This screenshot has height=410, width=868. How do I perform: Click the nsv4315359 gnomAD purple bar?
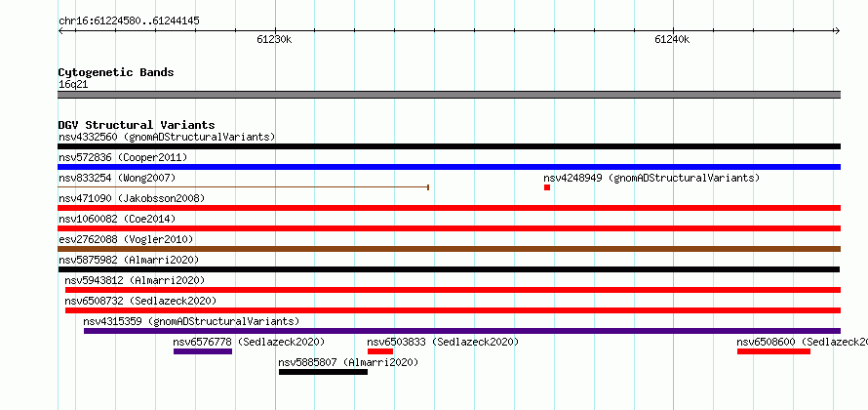(x=462, y=331)
